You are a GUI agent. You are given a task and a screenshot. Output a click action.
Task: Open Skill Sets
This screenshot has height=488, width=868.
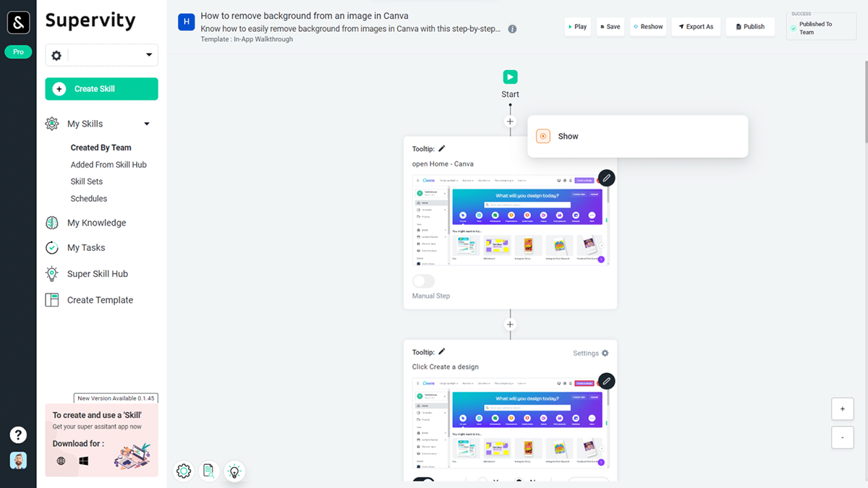pyautogui.click(x=87, y=181)
